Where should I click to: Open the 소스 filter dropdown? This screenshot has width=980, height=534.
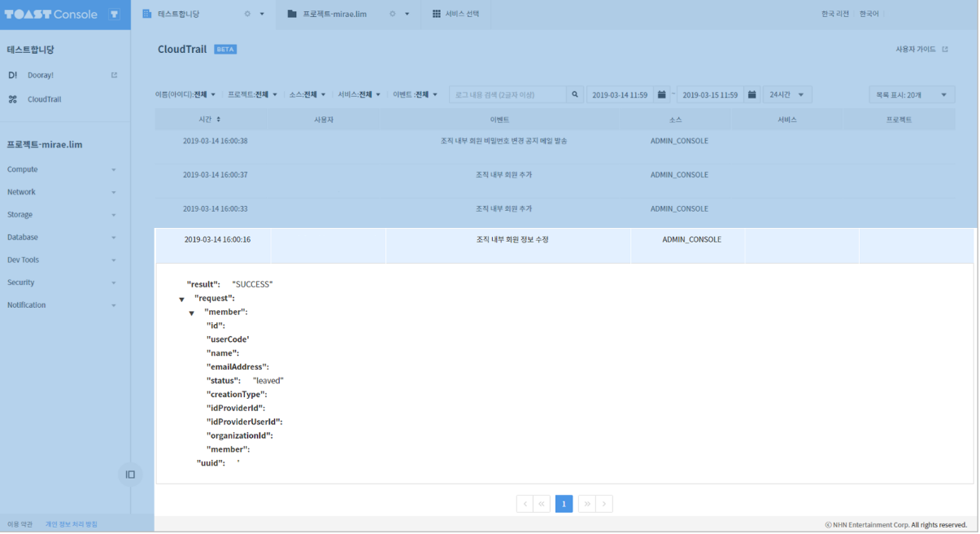point(307,94)
